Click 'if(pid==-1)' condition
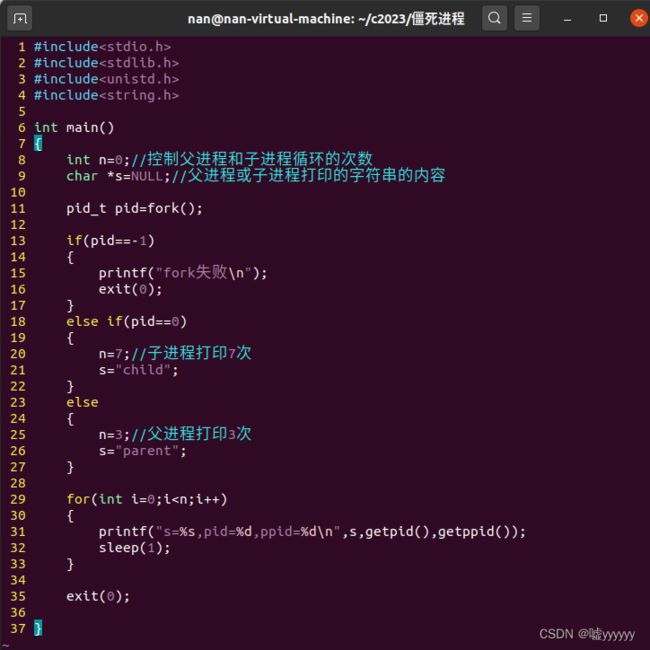The width and height of the screenshot is (650, 650). (110, 240)
